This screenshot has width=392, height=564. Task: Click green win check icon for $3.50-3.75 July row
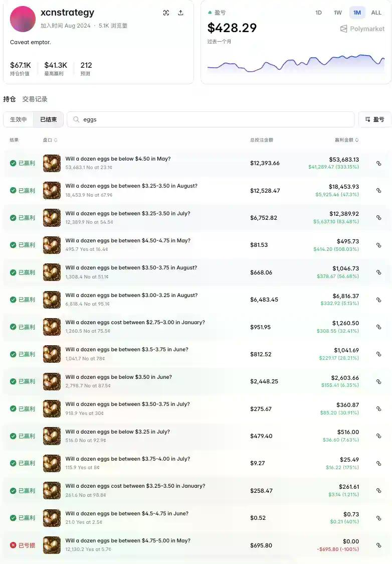click(13, 408)
